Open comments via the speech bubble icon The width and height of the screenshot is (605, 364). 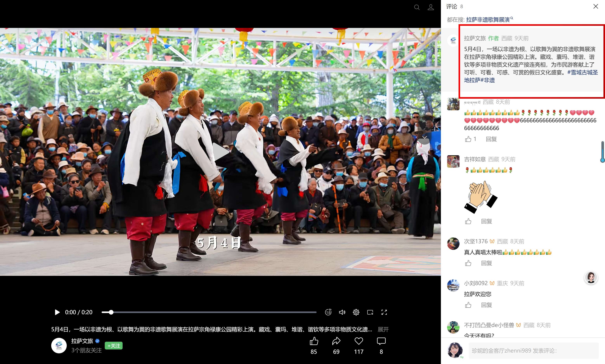click(x=381, y=341)
